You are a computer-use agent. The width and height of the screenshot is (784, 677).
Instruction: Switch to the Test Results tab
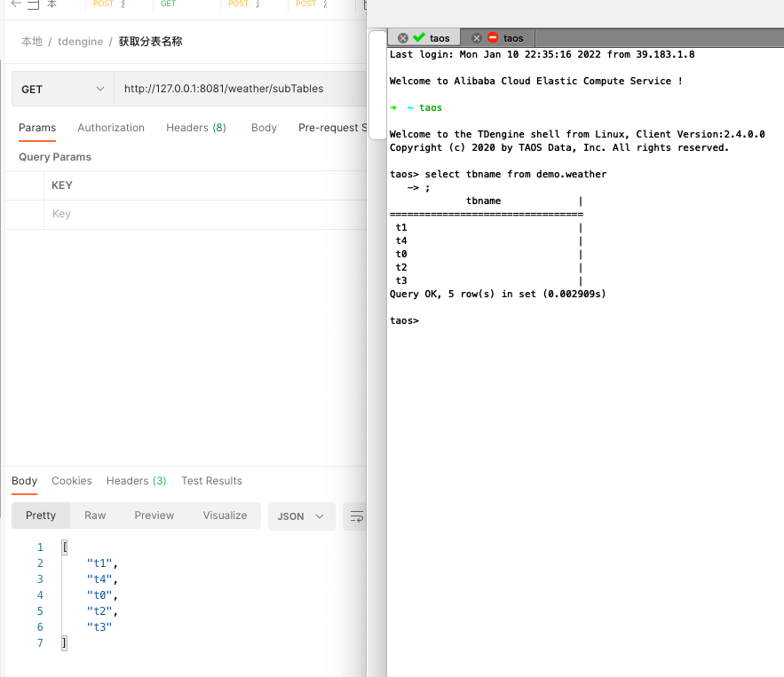click(211, 480)
